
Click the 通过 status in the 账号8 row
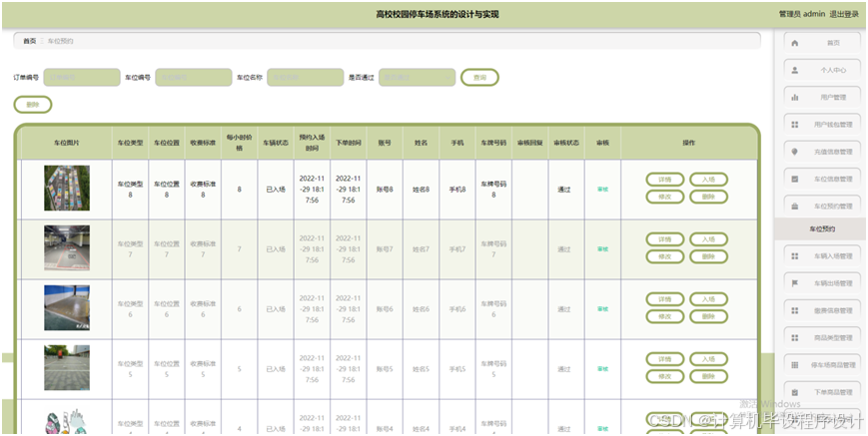563,190
